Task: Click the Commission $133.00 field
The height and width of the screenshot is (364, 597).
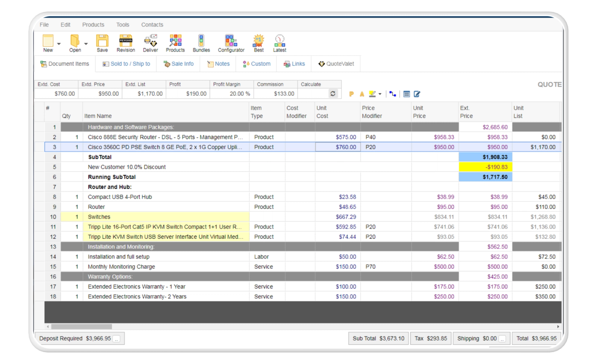Action: click(x=275, y=94)
